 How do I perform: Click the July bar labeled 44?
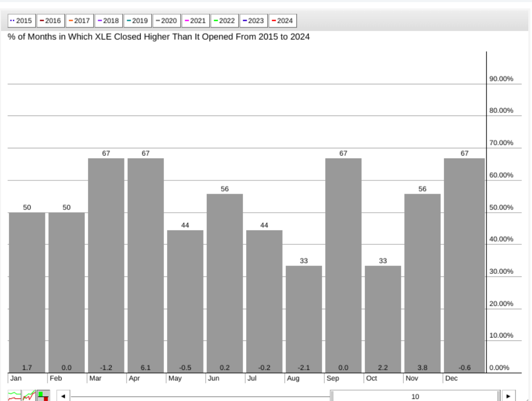264,301
